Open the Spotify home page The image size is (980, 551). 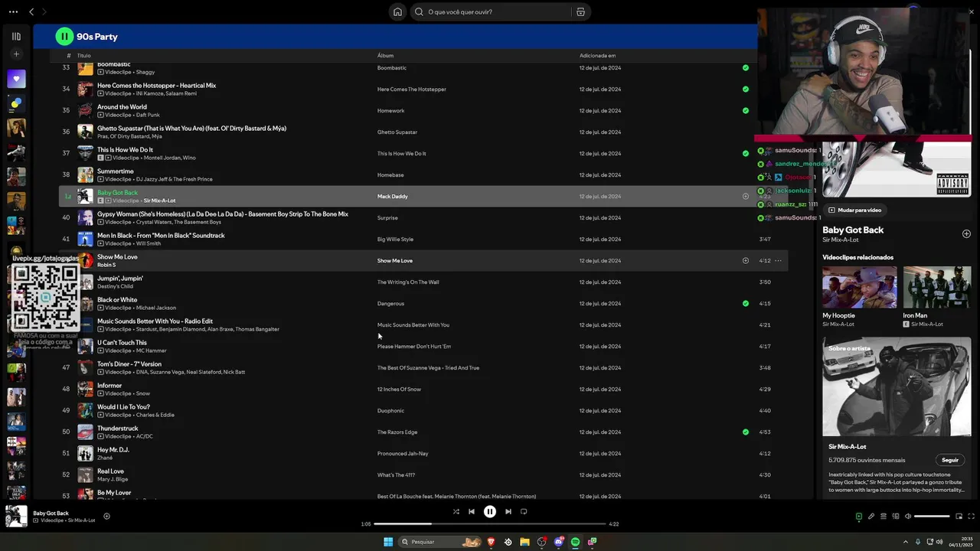point(397,11)
